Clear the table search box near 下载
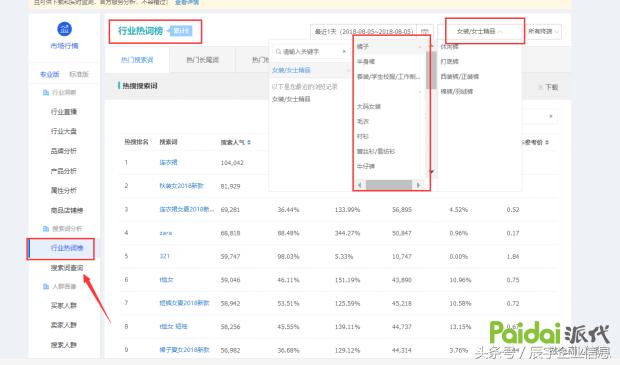The image size is (620, 365). click(x=551, y=117)
